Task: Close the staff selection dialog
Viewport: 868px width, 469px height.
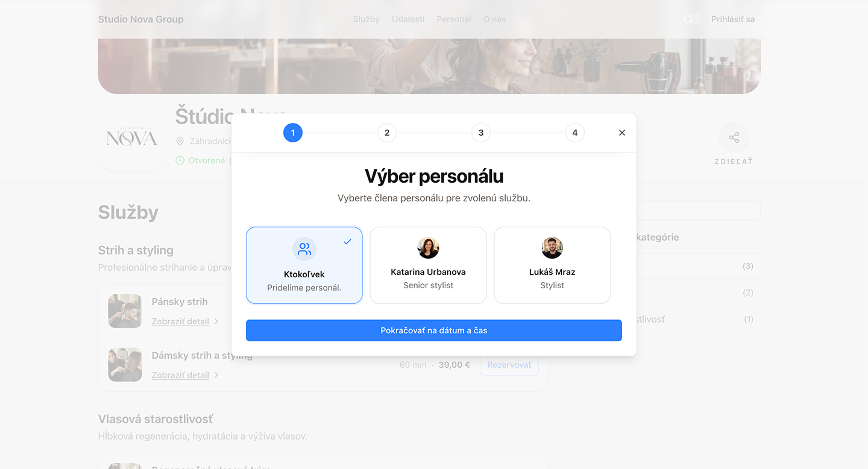Action: [x=622, y=133]
